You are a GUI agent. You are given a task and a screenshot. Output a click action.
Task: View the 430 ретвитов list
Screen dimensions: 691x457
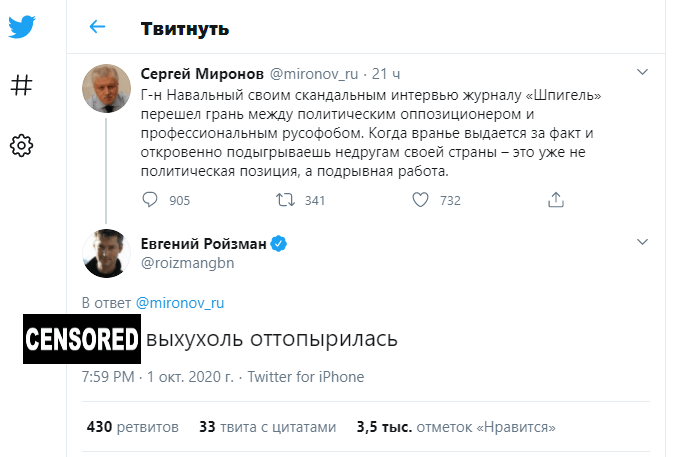[133, 427]
